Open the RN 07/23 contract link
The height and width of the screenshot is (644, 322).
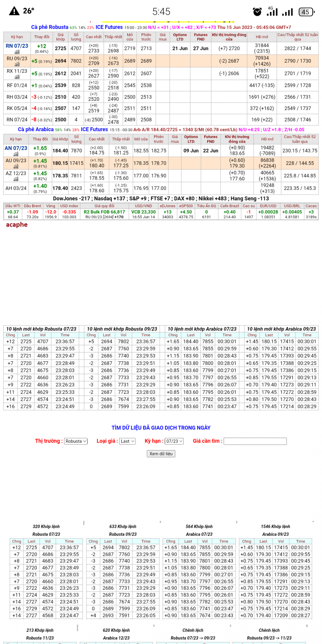pos(17,46)
